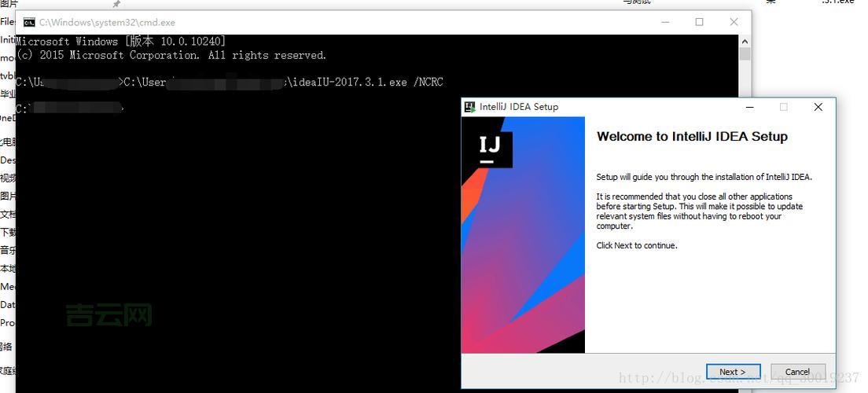Image resolution: width=868 pixels, height=393 pixels.
Task: Close the IntelliJ IDEA Setup window
Action: [x=818, y=107]
